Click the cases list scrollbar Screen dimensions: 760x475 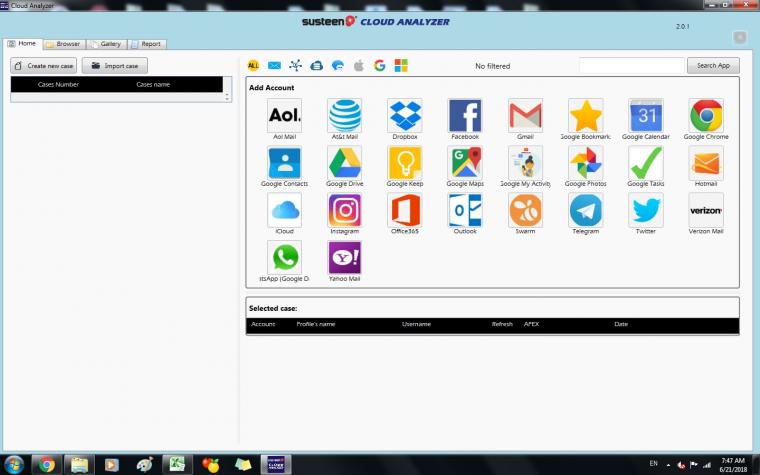coord(227,89)
